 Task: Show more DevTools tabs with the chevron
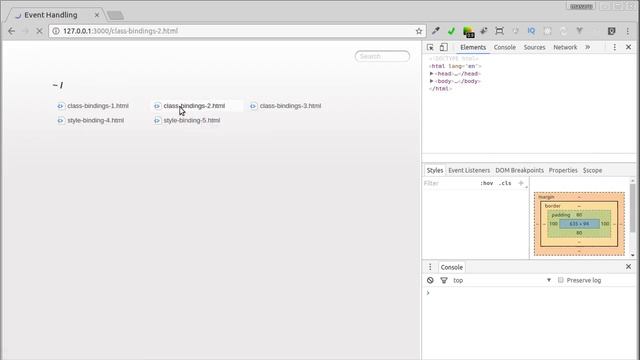pos(588,47)
